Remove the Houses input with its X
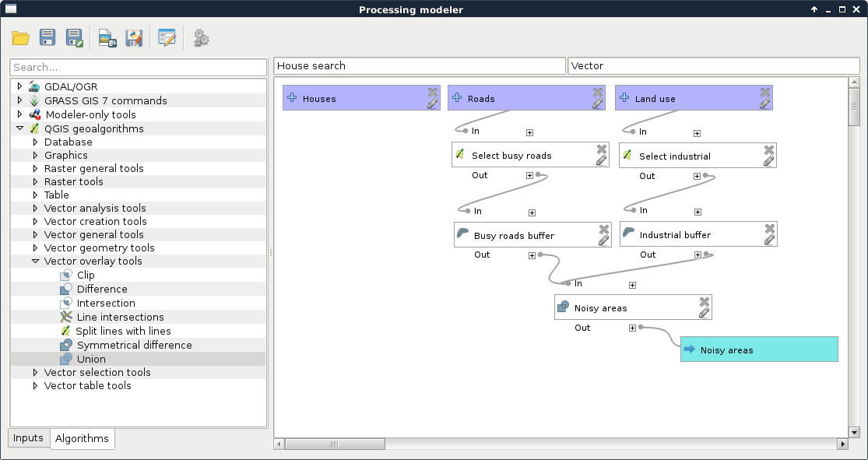Viewport: 868px width, 460px height. pyautogui.click(x=433, y=92)
